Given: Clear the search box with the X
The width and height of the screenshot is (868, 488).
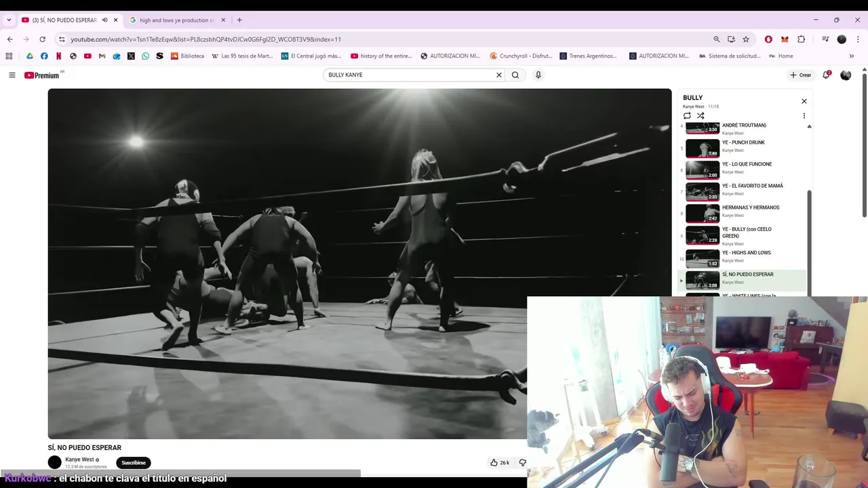Looking at the screenshot, I should pos(499,75).
